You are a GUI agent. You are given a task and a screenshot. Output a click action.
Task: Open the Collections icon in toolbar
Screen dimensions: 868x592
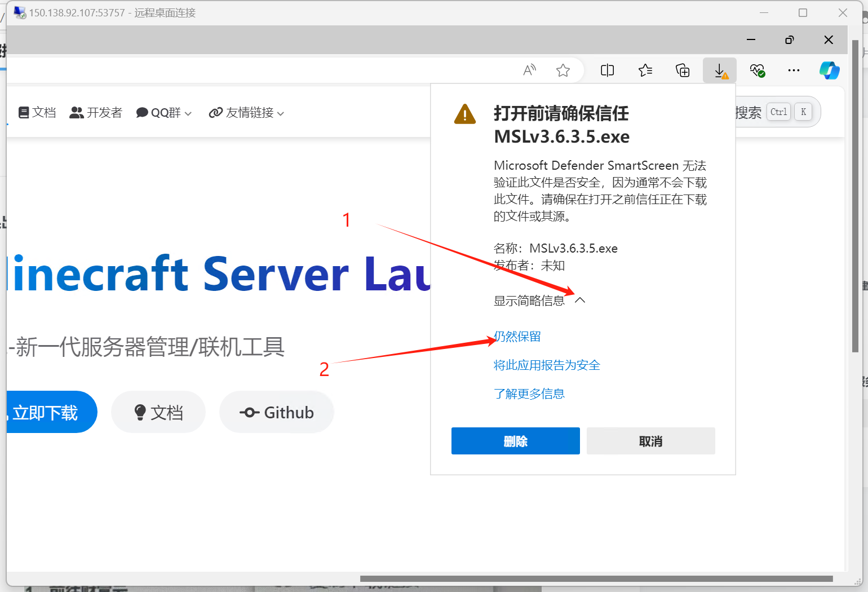point(683,70)
